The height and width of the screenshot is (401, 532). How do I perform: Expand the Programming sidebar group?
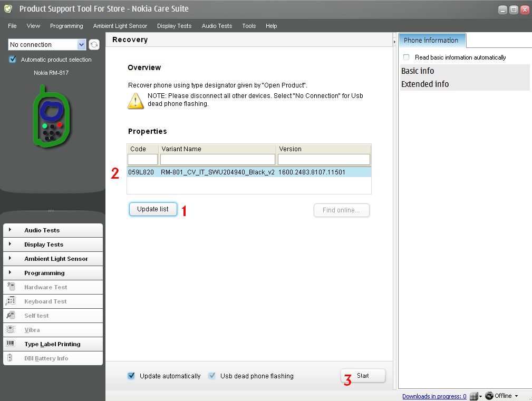pos(53,273)
